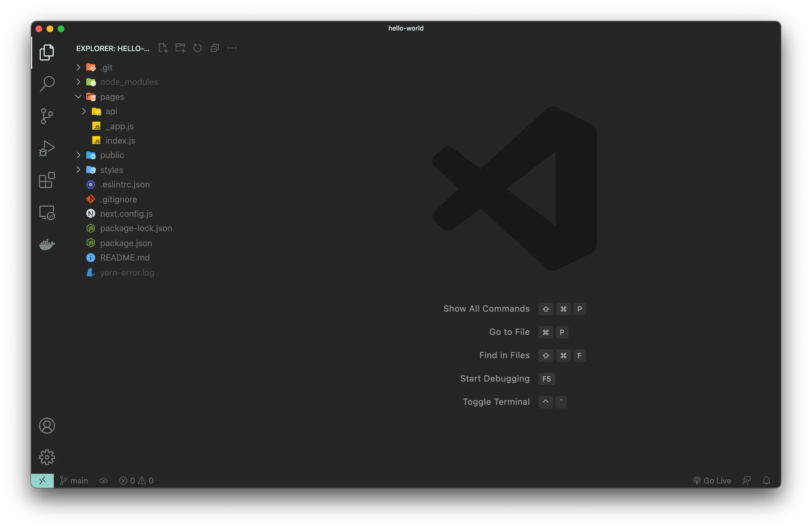Start Go Live server
The width and height of the screenshot is (812, 529).
pyautogui.click(x=712, y=480)
